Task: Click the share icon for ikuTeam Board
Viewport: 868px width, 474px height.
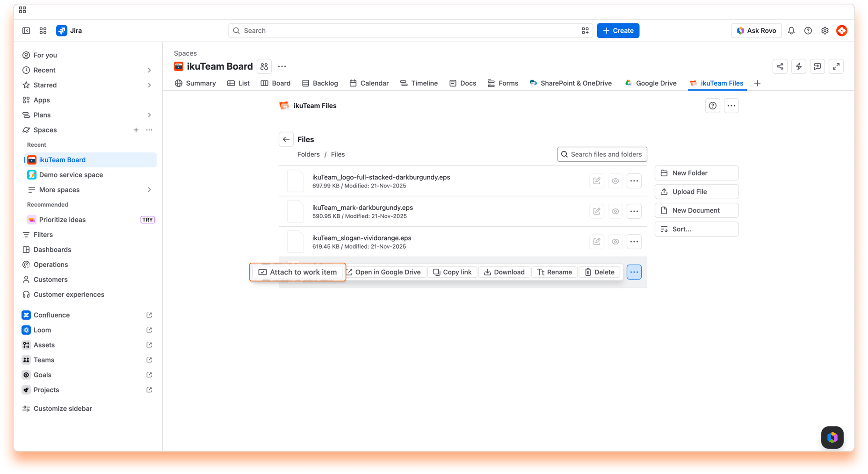Action: [780, 66]
